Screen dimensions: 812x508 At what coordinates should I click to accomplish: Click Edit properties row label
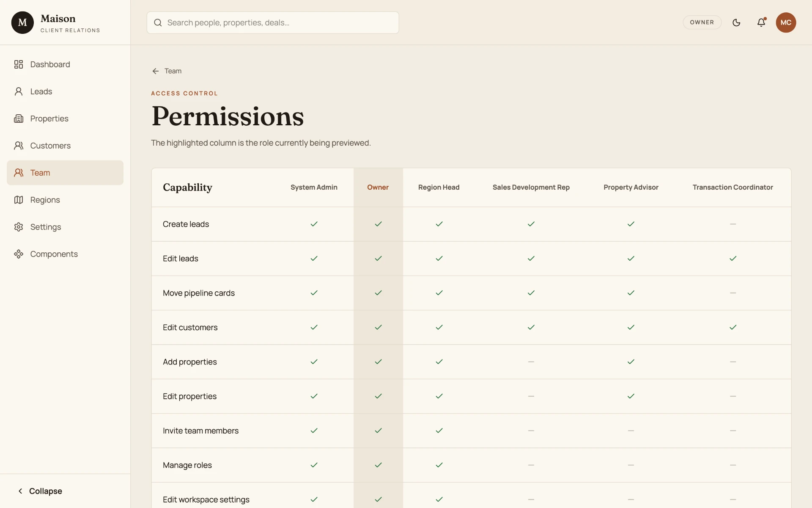coord(190,396)
